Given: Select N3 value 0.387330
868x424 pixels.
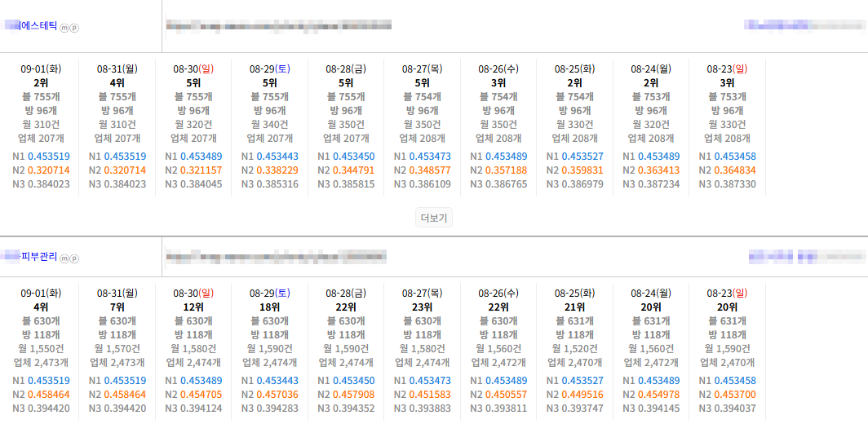Looking at the screenshot, I should tap(735, 183).
